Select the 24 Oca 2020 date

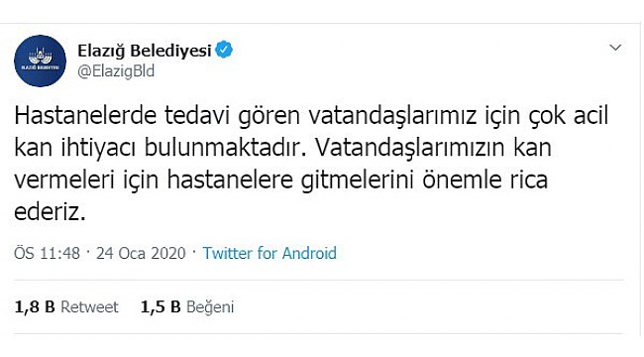pos(141,253)
